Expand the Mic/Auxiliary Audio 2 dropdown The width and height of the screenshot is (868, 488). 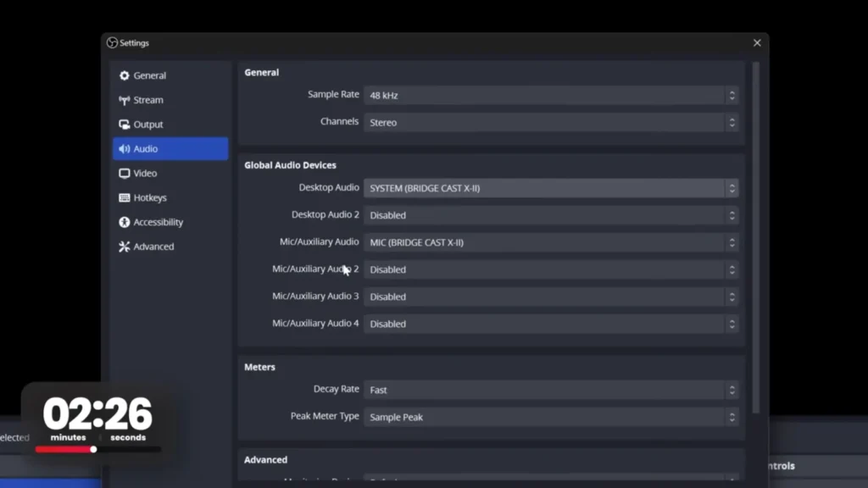pos(551,269)
